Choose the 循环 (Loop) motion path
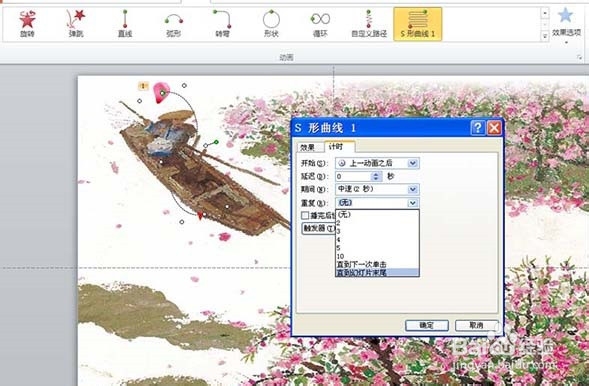589x386 pixels. pos(320,23)
